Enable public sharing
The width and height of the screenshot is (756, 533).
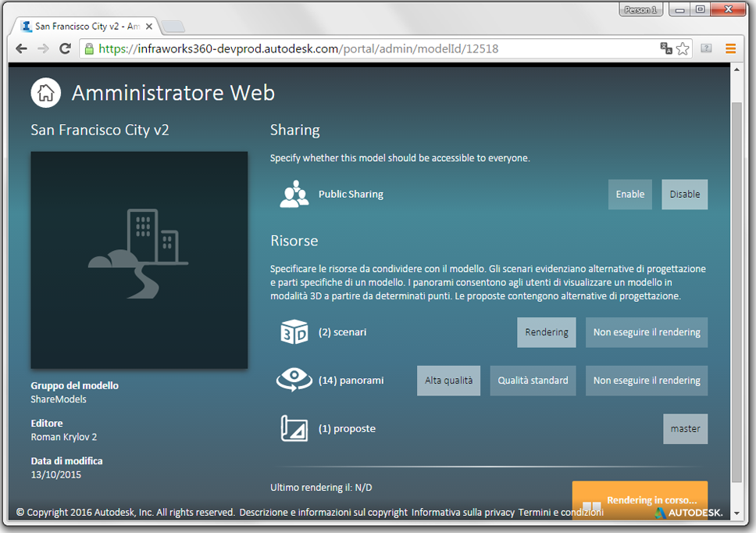point(629,195)
